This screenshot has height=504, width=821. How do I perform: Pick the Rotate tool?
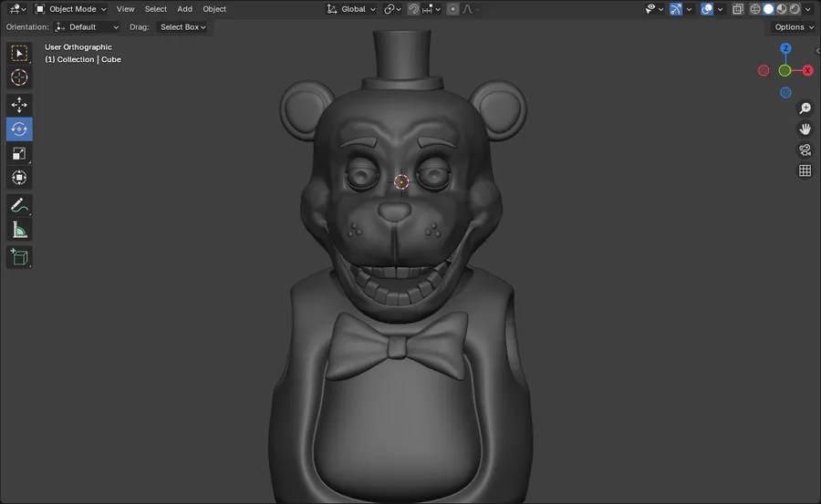pos(19,129)
